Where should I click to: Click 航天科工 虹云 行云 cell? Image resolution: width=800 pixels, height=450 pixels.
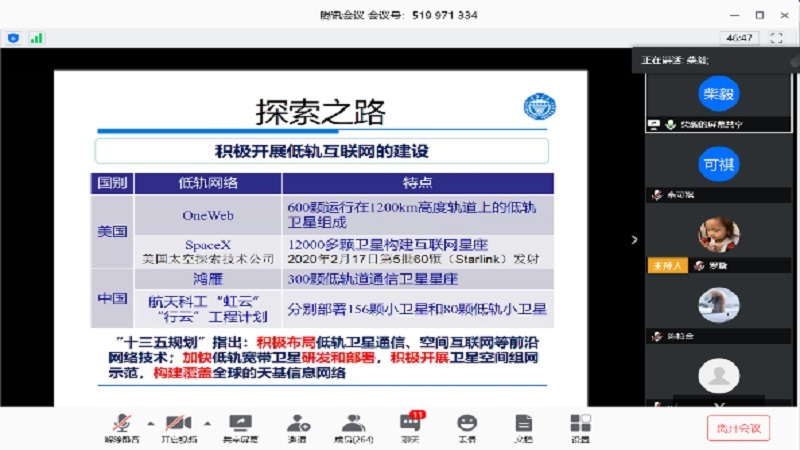point(208,309)
